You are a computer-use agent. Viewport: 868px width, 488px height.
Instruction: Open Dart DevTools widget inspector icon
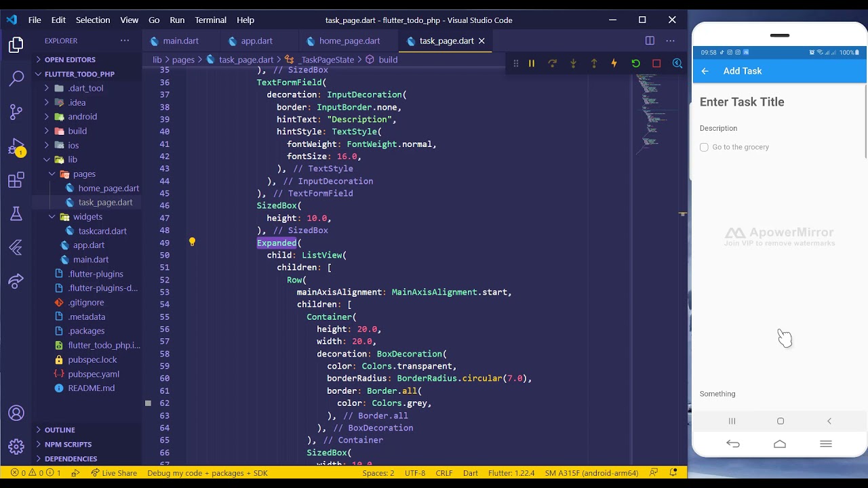click(677, 63)
